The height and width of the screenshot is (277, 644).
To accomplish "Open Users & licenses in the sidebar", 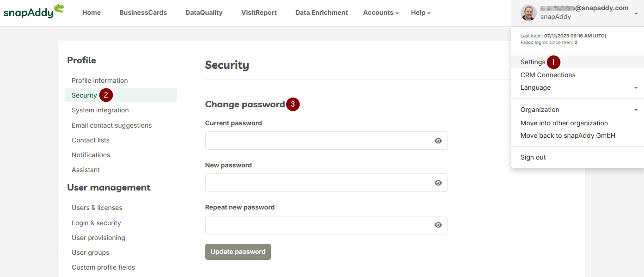I will [x=97, y=208].
